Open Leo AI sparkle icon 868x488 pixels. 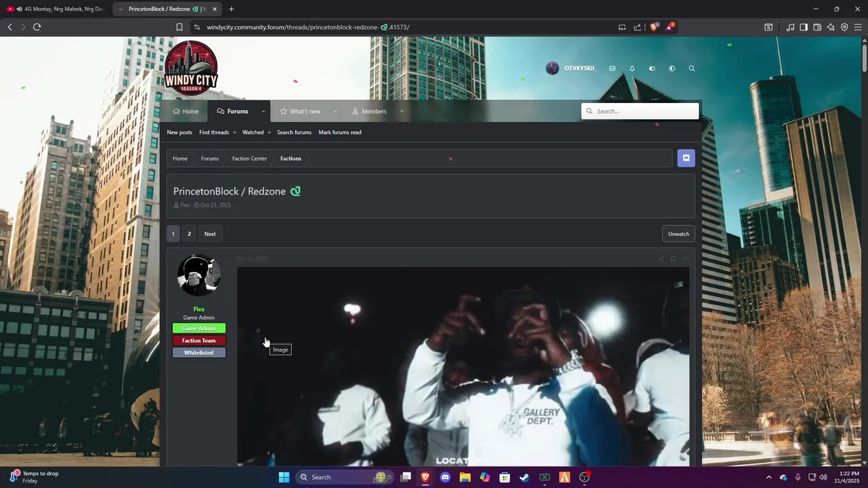pos(831,27)
